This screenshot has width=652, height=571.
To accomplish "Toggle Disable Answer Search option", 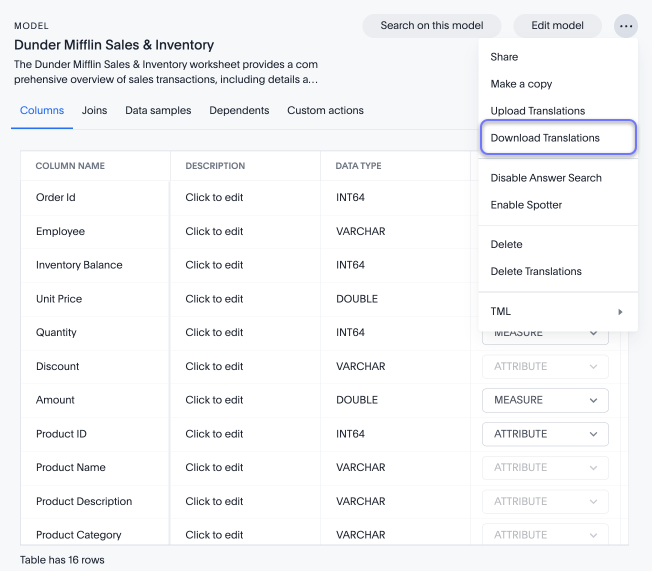I will click(x=546, y=178).
